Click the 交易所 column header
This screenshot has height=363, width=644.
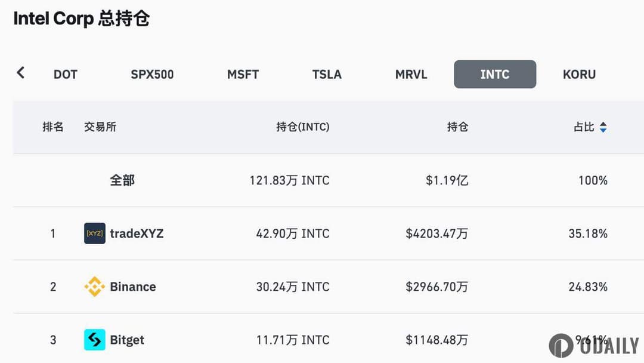pos(100,127)
